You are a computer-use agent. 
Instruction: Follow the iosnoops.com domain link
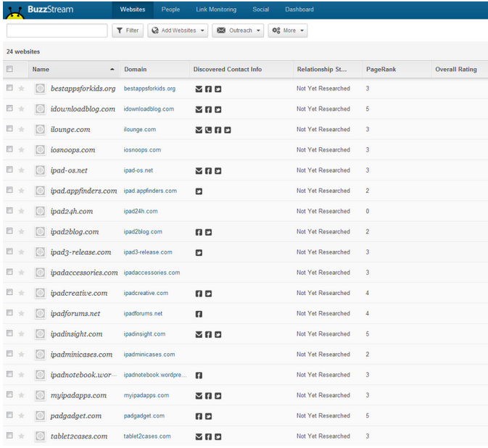tap(142, 149)
